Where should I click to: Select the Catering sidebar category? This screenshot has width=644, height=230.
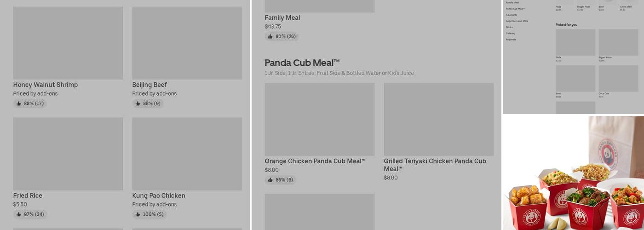tap(511, 33)
